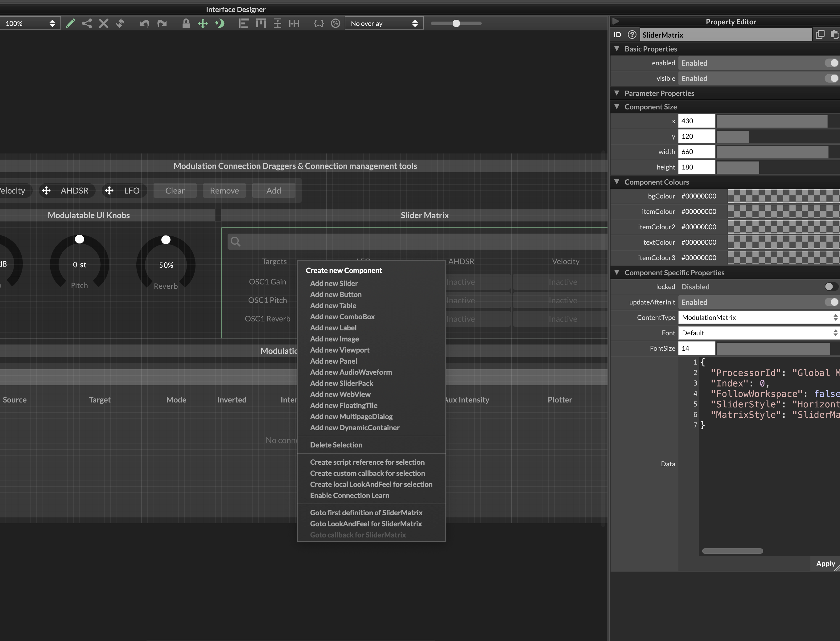840x641 pixels.
Task: Align selected components left
Action: [244, 23]
